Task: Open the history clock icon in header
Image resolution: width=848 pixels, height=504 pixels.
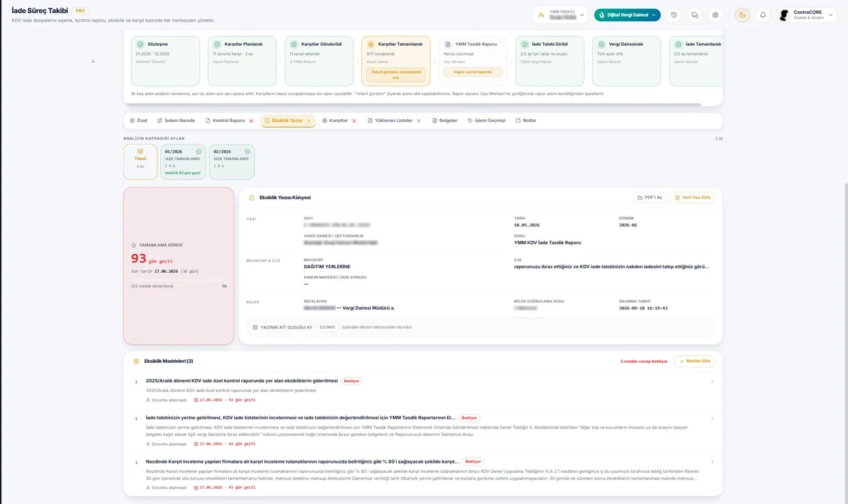Action: (x=674, y=15)
